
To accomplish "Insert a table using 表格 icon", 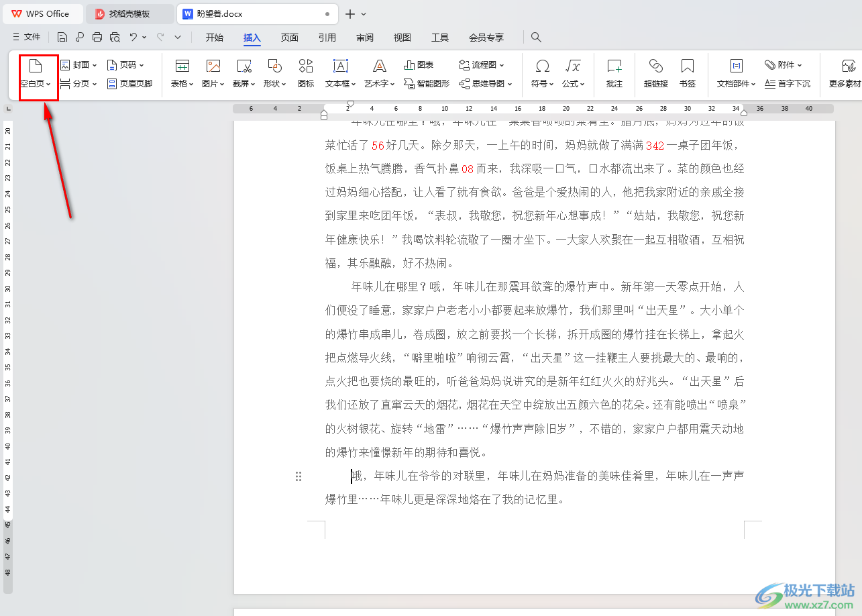I will tap(182, 66).
